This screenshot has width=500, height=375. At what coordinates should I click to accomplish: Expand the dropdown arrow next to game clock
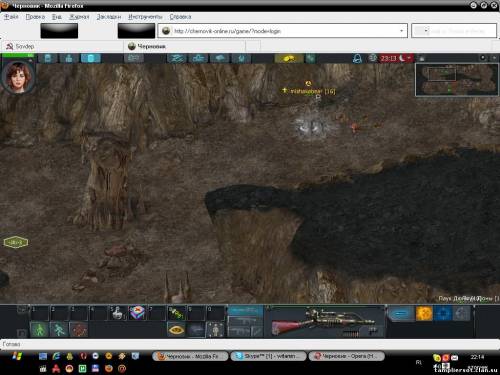pyautogui.click(x=409, y=58)
